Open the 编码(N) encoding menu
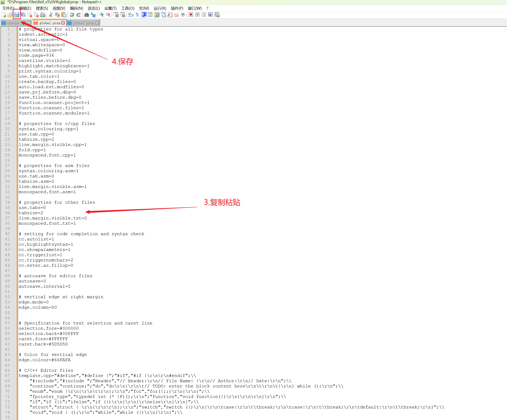507x420 pixels. [76, 8]
